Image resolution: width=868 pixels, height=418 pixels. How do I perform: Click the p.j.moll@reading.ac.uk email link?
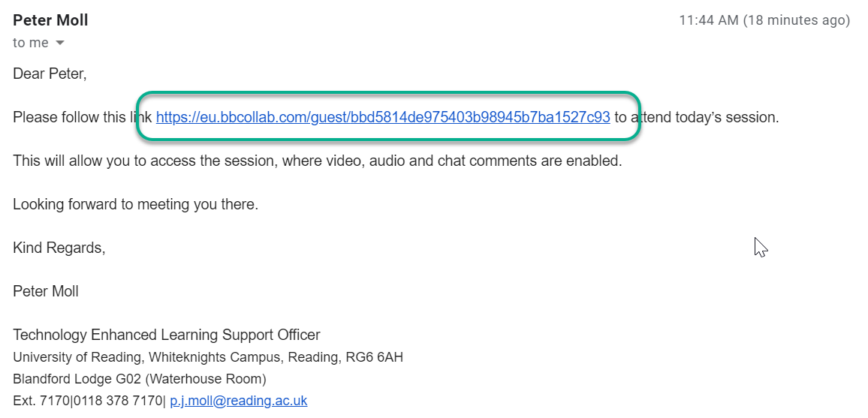239,401
